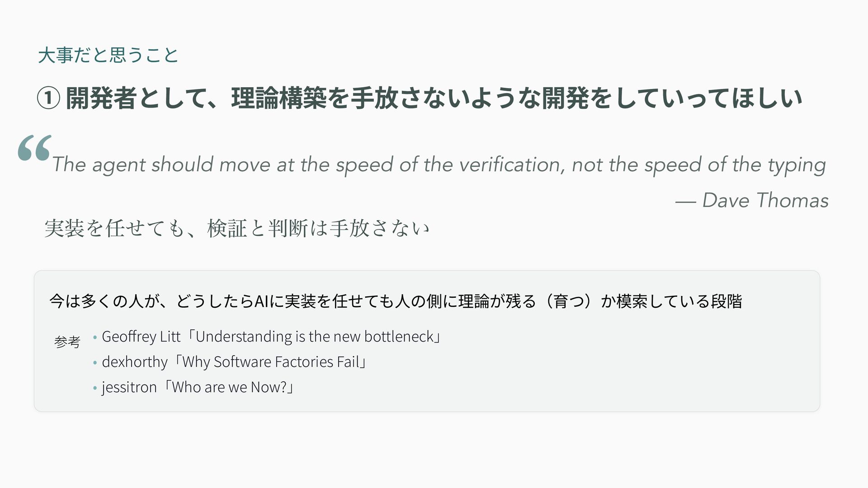Click the bullet before jessitron
The image size is (868, 488).
pos(94,388)
